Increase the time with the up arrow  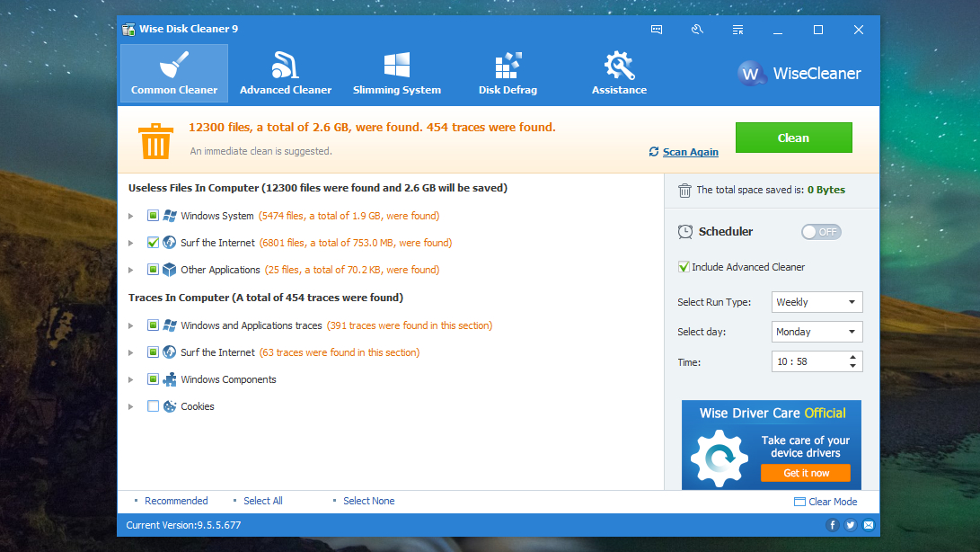(x=853, y=357)
